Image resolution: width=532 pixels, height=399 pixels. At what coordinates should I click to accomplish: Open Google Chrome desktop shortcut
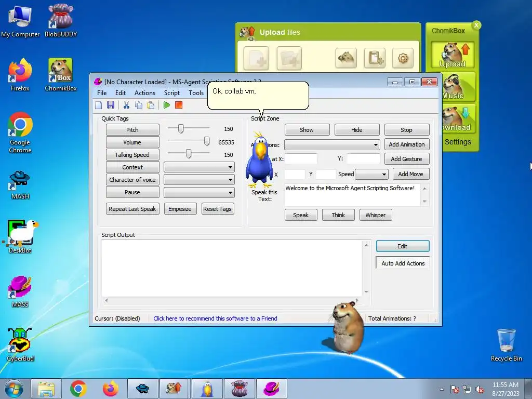tap(20, 132)
